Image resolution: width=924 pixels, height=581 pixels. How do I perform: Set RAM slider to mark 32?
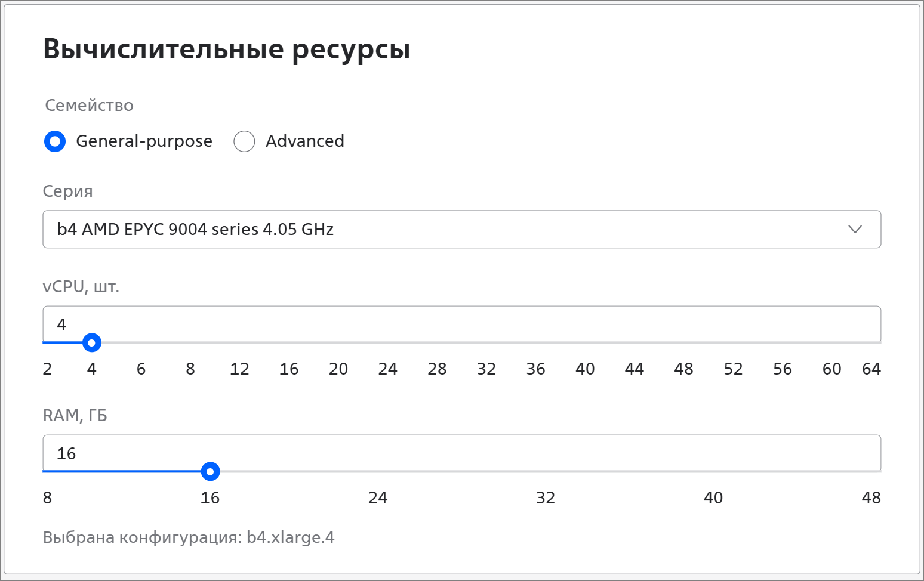click(546, 497)
